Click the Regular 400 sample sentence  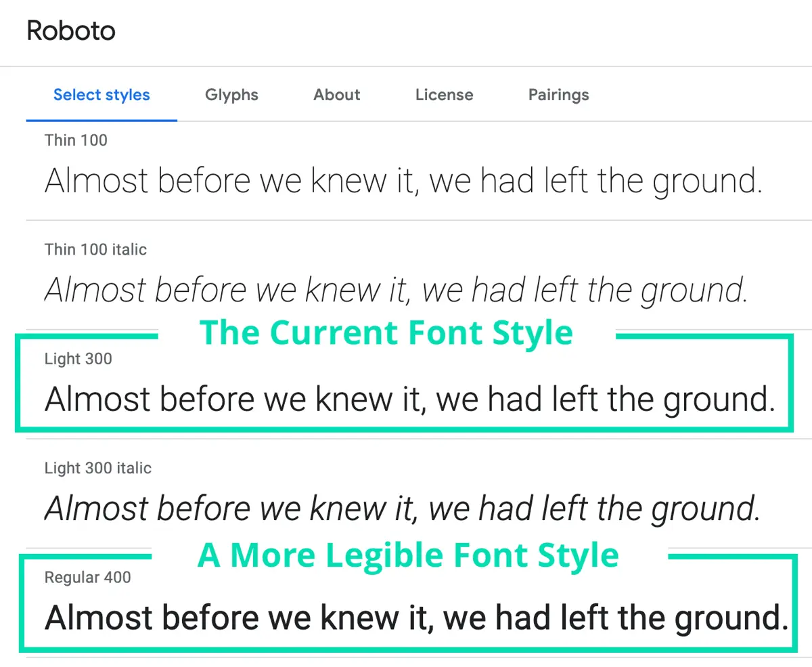click(x=417, y=619)
